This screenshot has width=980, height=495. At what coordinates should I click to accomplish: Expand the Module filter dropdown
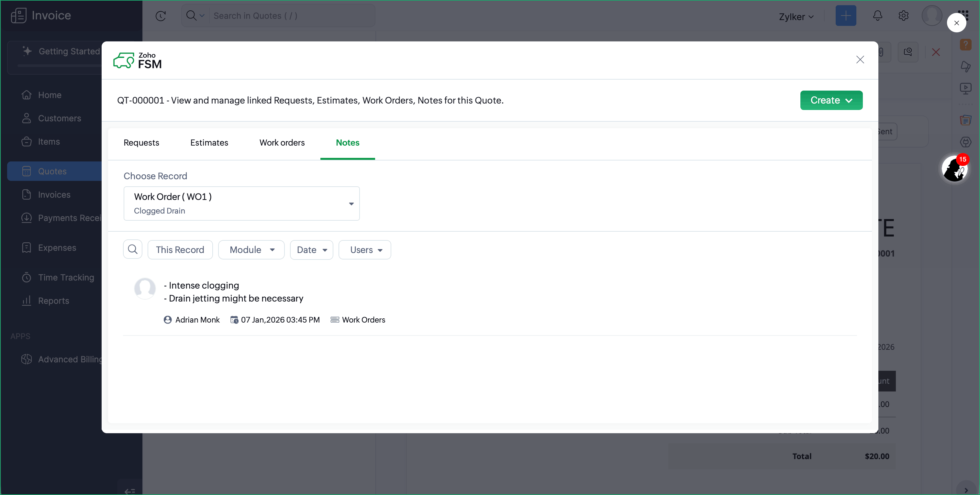click(251, 249)
